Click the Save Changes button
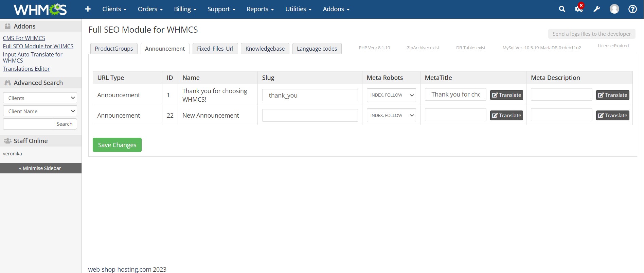The width and height of the screenshot is (644, 273). click(x=117, y=145)
